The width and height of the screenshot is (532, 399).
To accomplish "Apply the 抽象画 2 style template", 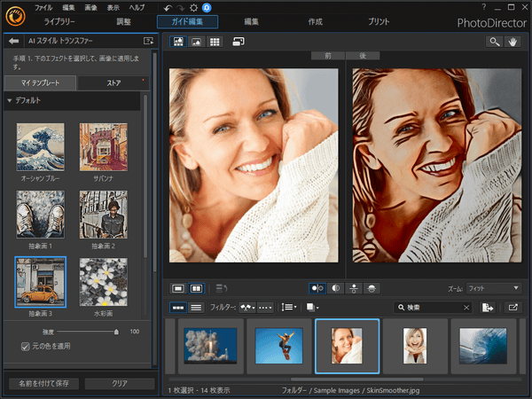I will 104,214.
